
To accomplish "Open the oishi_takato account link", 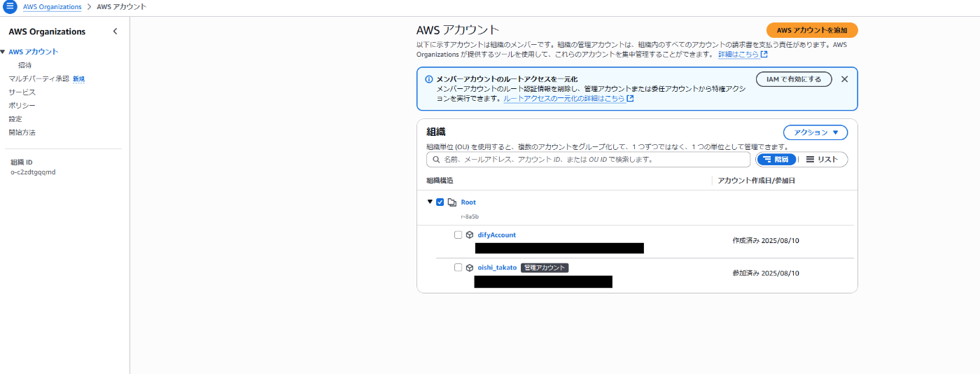I will pos(497,268).
